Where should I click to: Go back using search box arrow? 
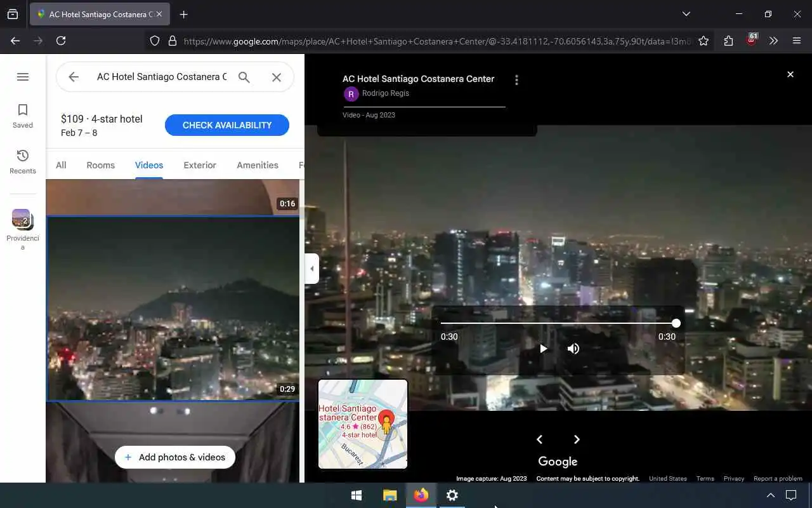coord(74,77)
